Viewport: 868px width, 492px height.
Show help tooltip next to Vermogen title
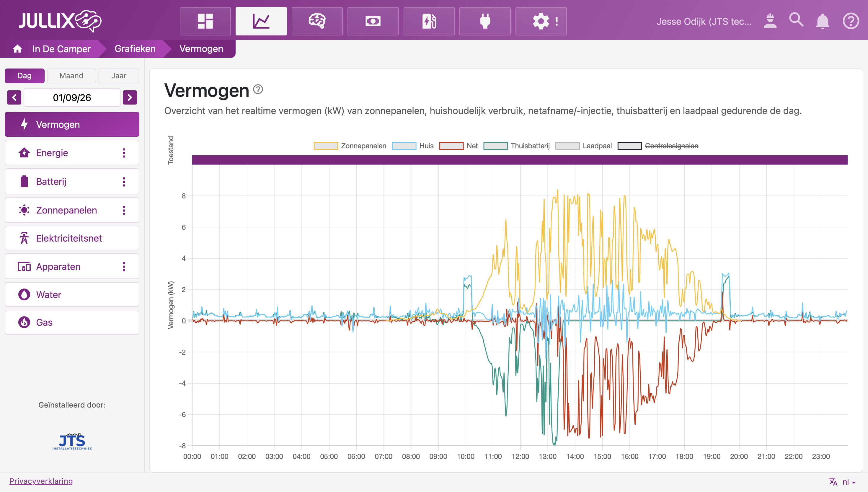258,89
